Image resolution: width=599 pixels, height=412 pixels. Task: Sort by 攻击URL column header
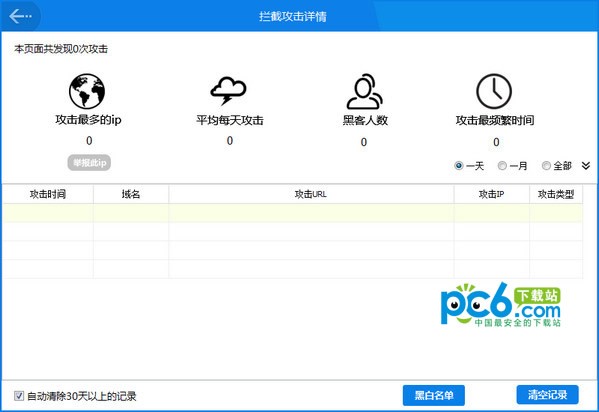pos(311,194)
